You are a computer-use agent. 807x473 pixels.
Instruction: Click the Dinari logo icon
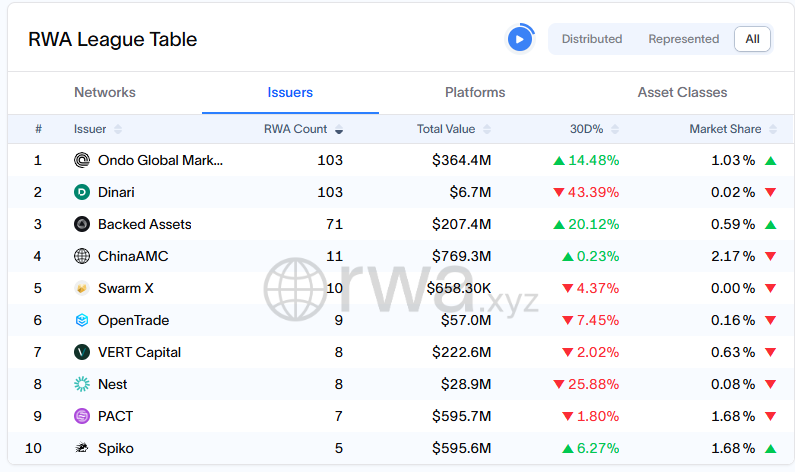coord(82,192)
